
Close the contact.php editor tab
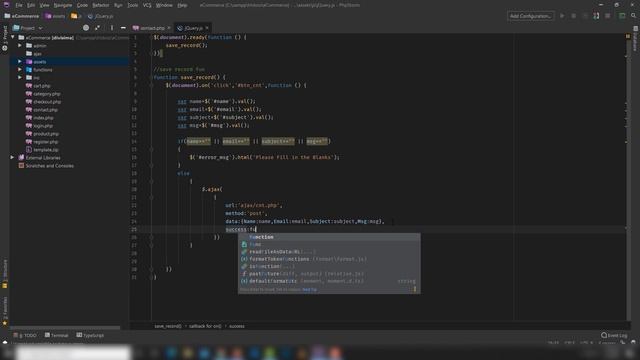point(169,28)
